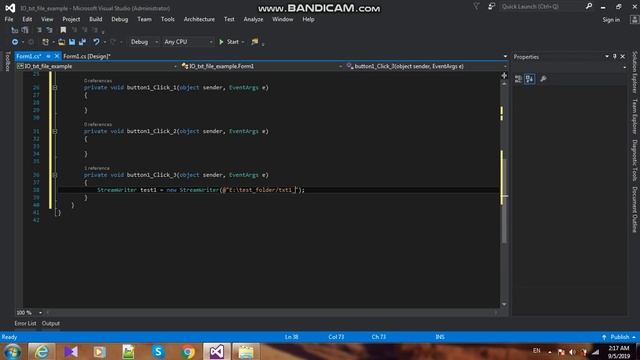Open the Solution Explorer side tab

(635, 72)
